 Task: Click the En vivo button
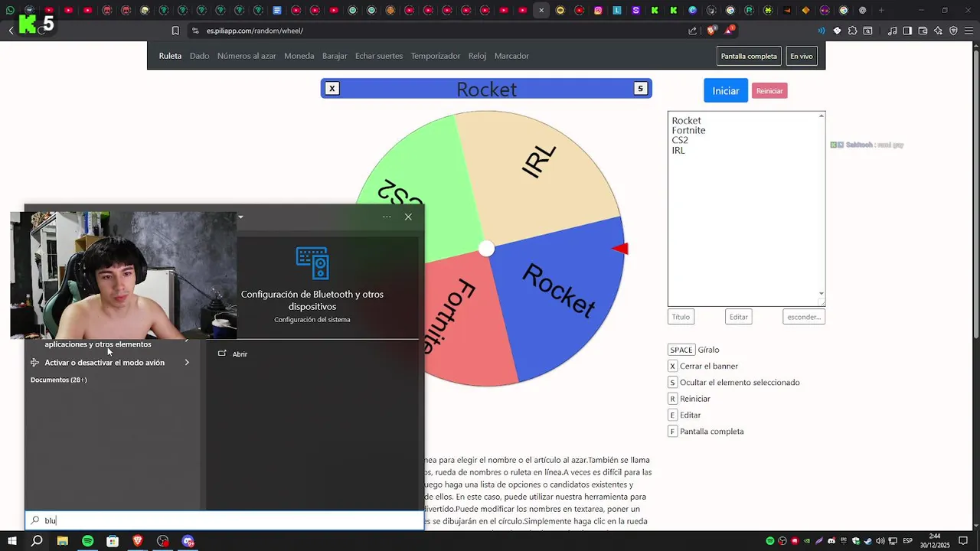[802, 56]
